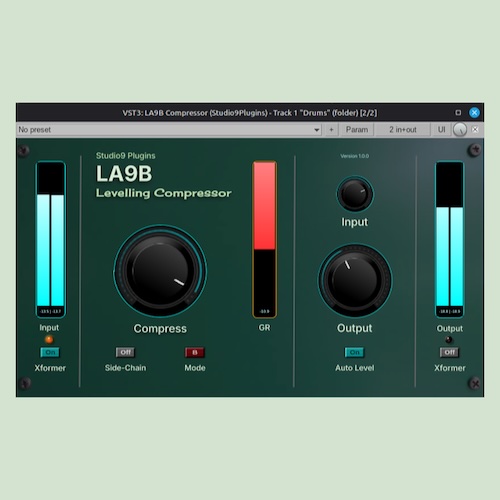This screenshot has width=500, height=500.
Task: Click the GR label below meter
Action: tap(264, 328)
